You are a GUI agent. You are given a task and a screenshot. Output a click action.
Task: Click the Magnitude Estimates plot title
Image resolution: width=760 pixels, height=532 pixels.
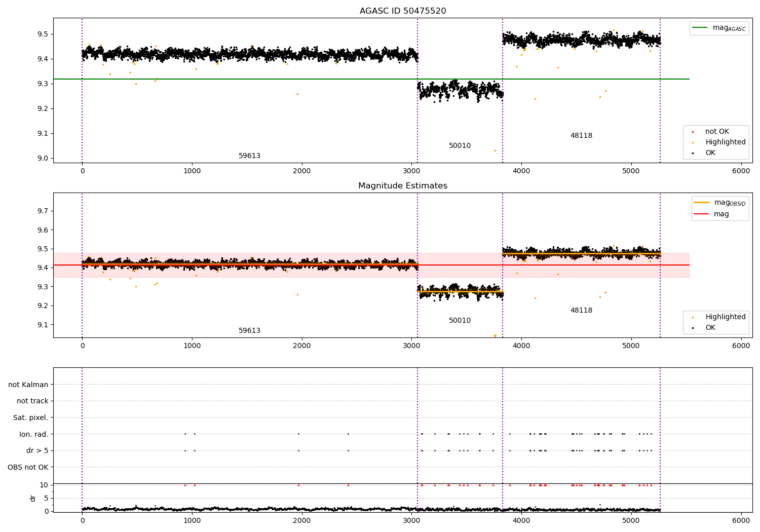[403, 186]
